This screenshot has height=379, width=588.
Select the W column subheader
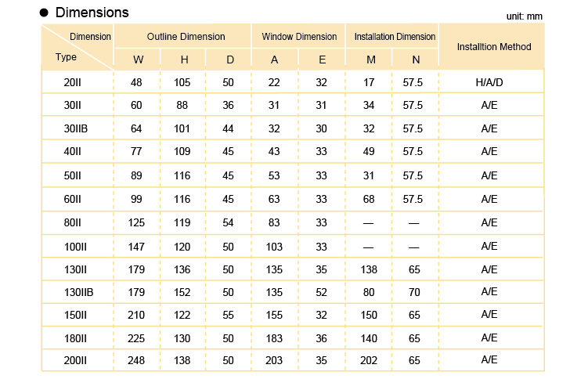click(138, 60)
